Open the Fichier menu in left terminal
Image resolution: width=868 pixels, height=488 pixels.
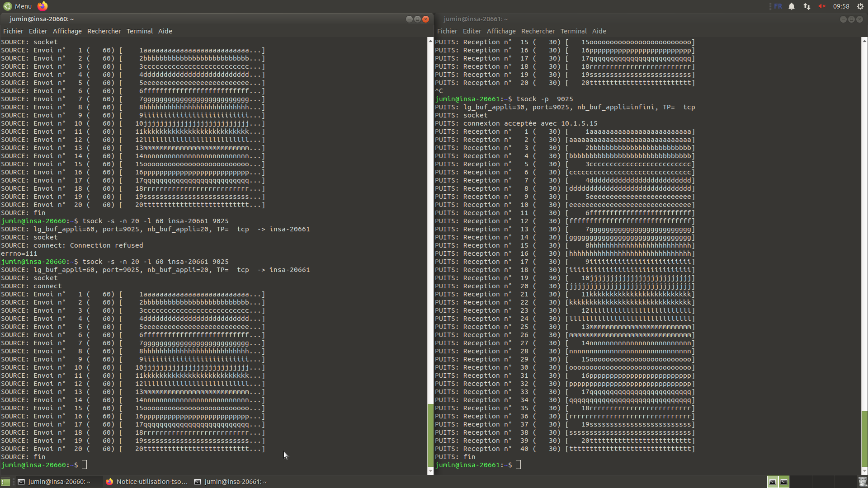[13, 31]
